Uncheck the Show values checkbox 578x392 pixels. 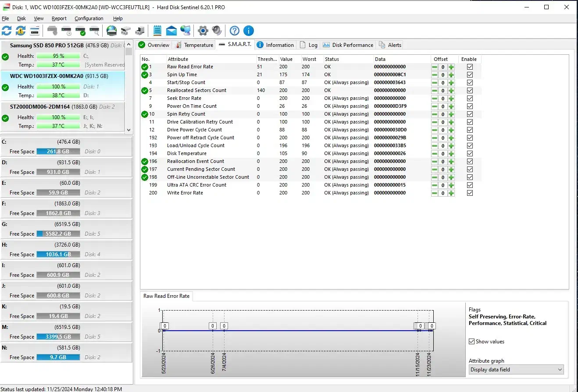tap(472, 342)
